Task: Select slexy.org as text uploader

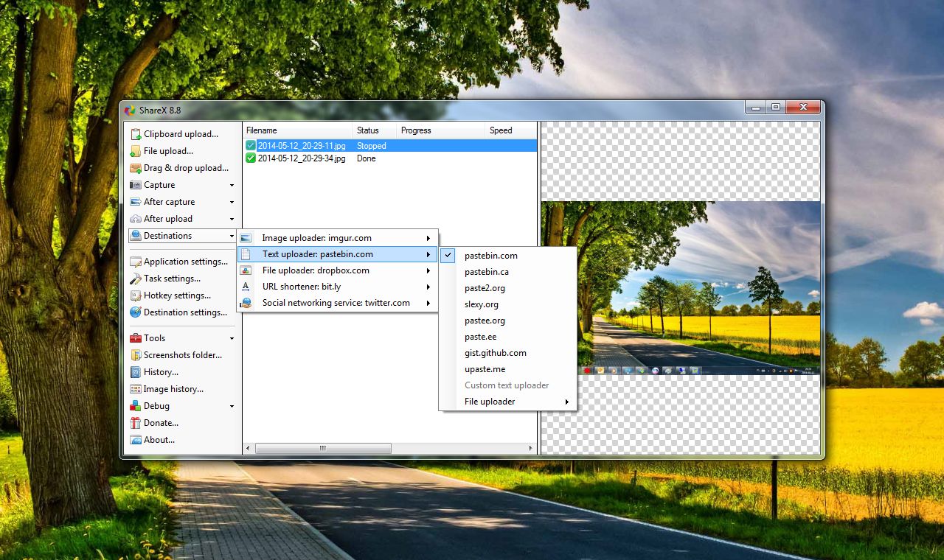Action: pyautogui.click(x=507, y=304)
